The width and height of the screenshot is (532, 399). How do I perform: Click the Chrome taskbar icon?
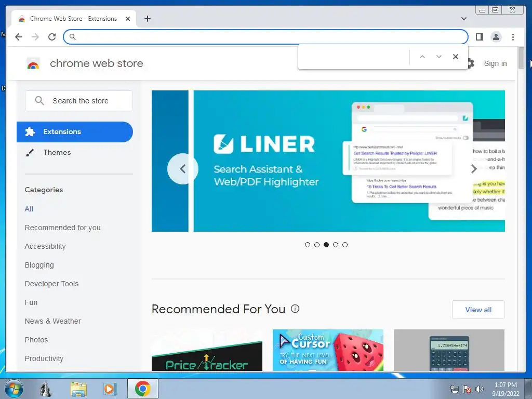click(142, 389)
